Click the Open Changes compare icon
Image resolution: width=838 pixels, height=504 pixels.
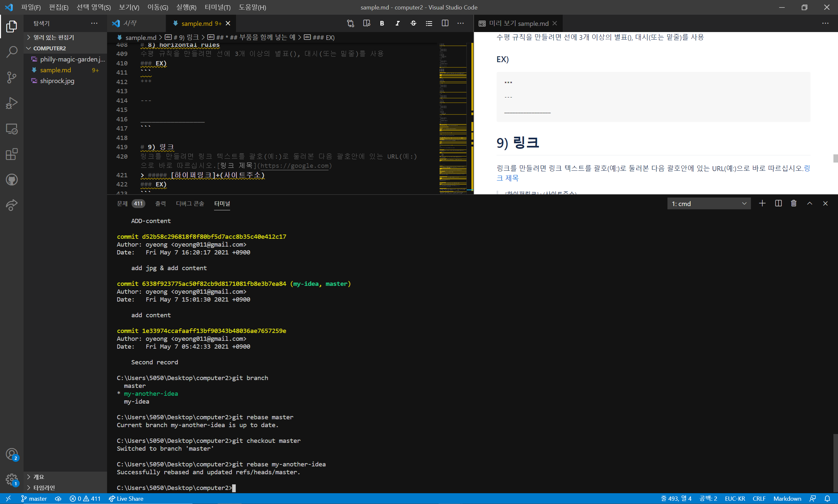pos(350,24)
